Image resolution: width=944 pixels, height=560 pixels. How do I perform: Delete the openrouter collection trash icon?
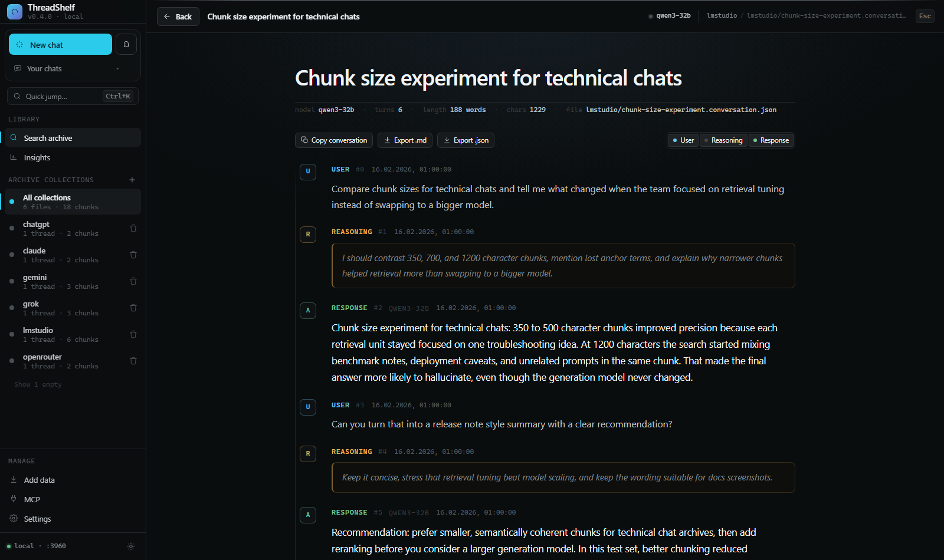tap(133, 361)
